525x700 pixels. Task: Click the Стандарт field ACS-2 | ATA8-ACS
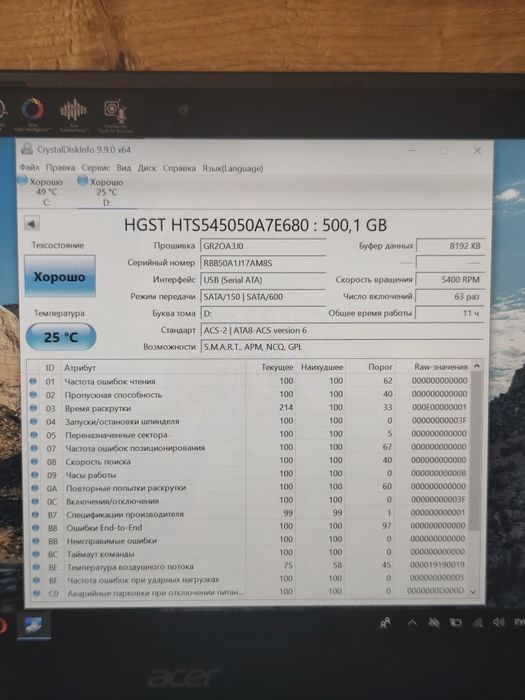coord(343,330)
